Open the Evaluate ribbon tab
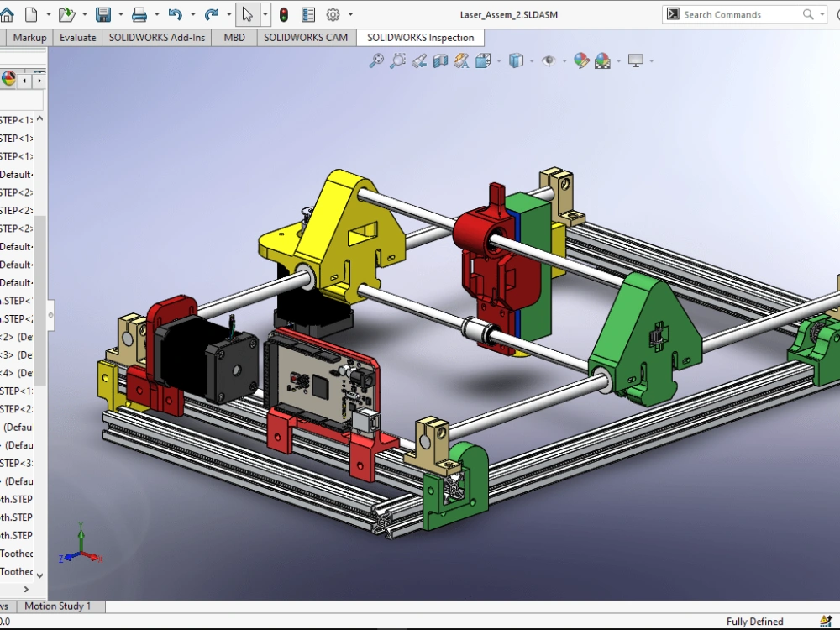The image size is (840, 630). click(x=77, y=38)
